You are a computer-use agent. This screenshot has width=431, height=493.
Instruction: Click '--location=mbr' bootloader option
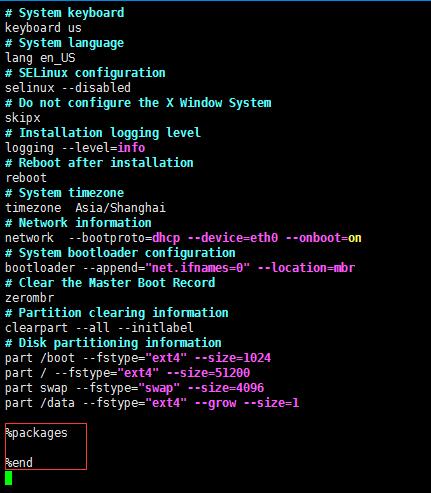coord(306,268)
